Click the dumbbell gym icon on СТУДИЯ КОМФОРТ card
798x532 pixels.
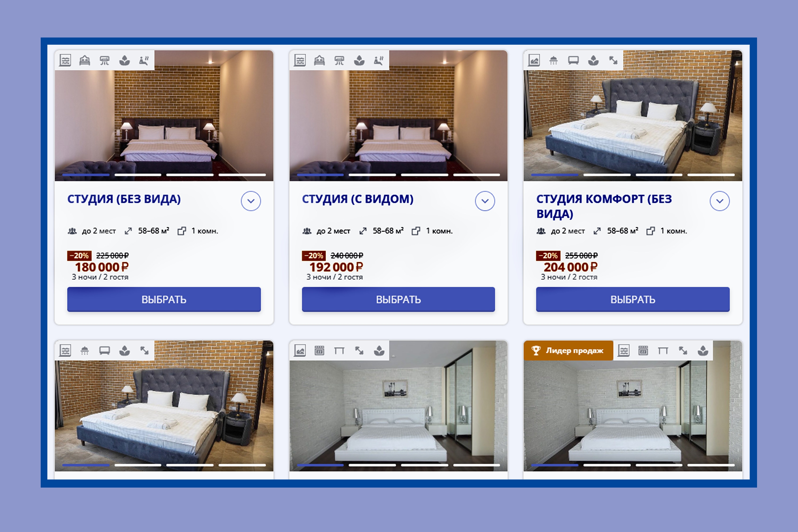pos(613,60)
